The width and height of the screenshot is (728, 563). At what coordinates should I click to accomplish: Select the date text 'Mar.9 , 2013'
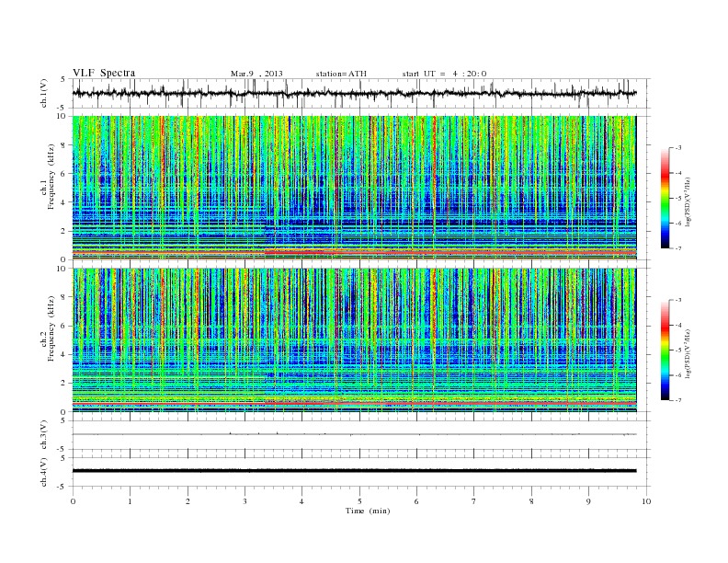[256, 74]
